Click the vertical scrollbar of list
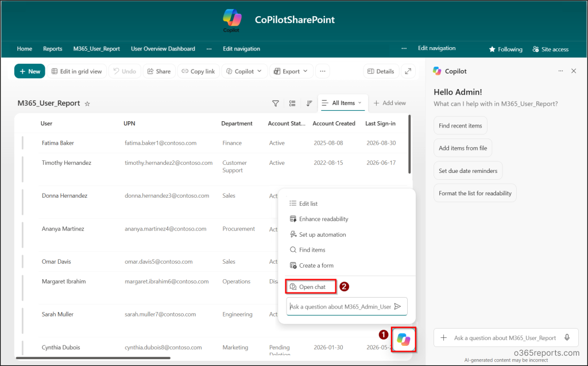The height and width of the screenshot is (366, 588). (x=409, y=144)
